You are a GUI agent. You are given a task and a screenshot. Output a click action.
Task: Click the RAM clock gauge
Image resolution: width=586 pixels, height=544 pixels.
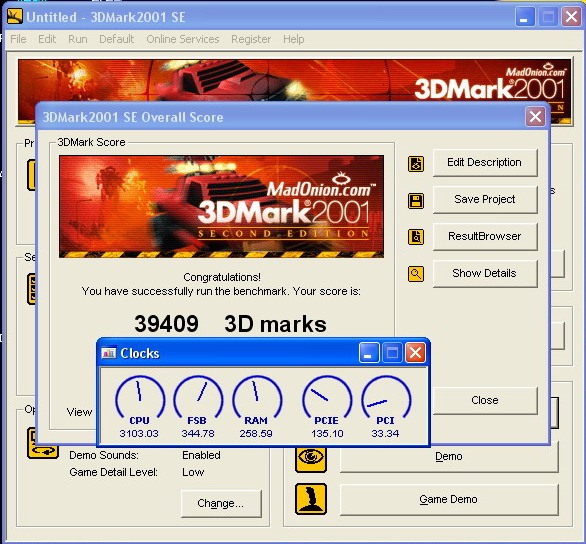point(256,397)
